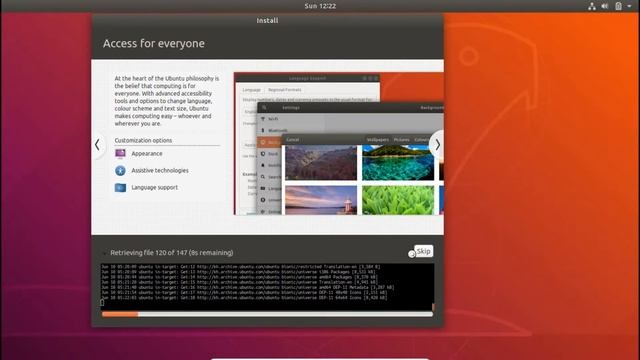Click the Install window title bar
Viewport: 640px width, 360px height.
267,20
